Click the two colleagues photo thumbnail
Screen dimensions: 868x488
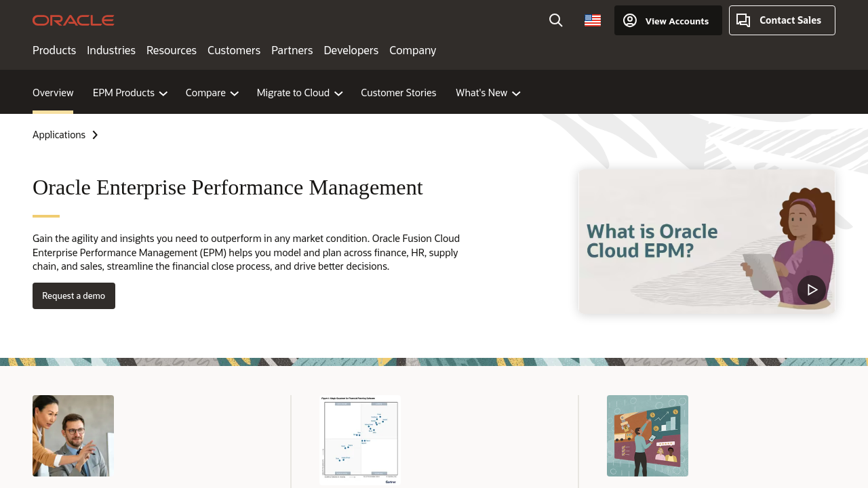[x=73, y=436]
